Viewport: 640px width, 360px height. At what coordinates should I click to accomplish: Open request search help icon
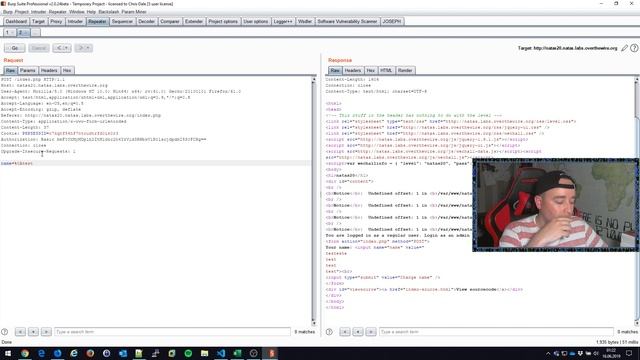4,332
